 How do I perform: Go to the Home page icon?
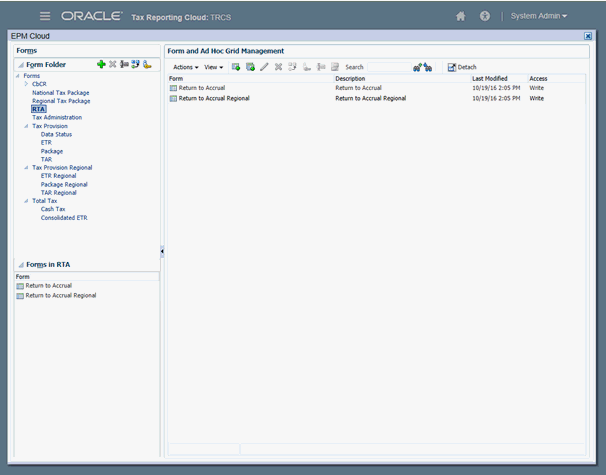click(x=460, y=16)
